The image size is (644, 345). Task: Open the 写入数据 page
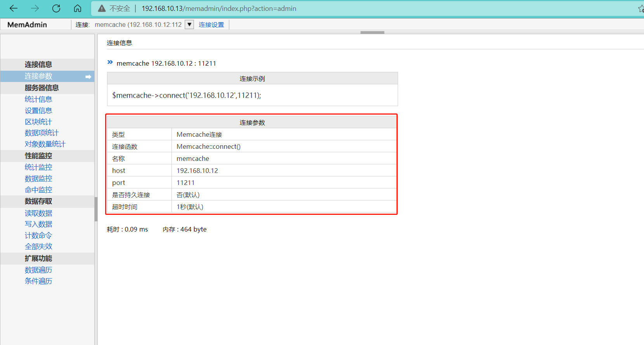point(38,224)
